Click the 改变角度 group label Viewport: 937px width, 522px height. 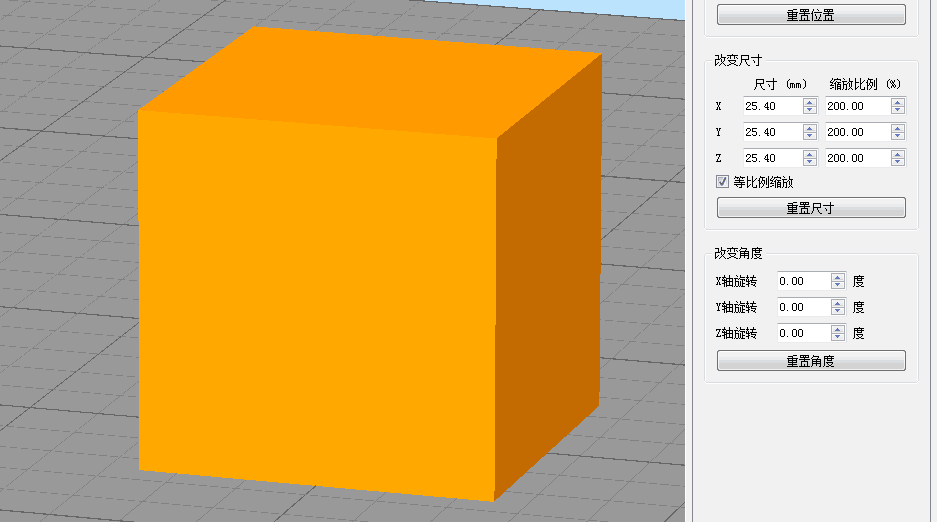pos(738,253)
